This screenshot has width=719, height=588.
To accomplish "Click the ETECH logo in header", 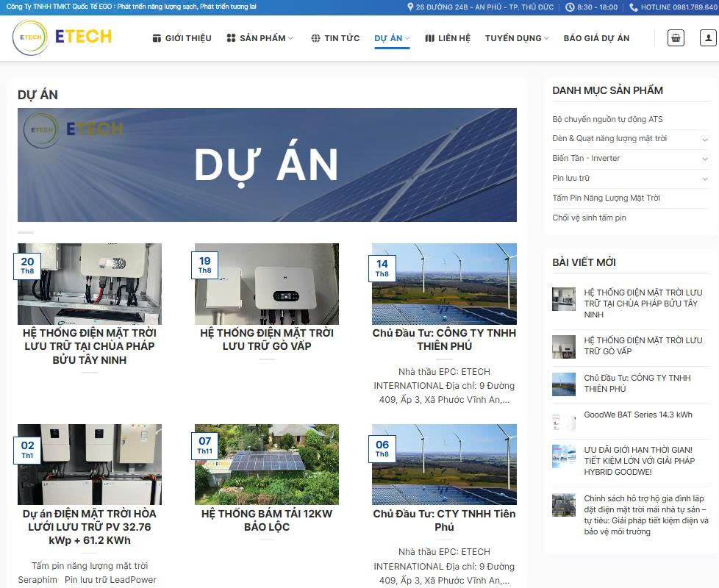I will point(62,37).
